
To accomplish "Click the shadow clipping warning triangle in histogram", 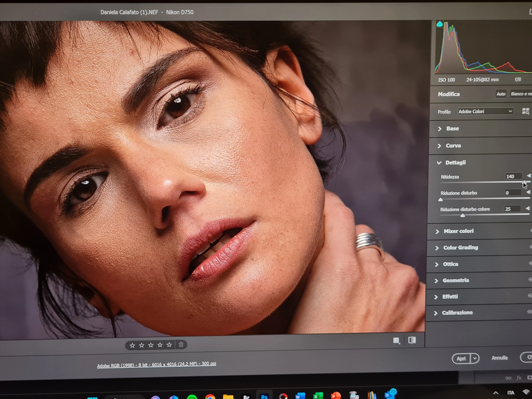I will 439,24.
